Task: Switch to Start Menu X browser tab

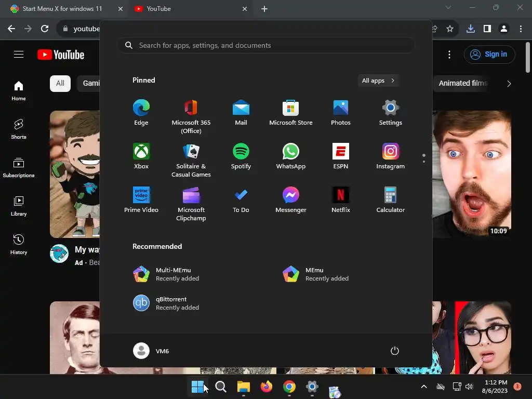Action: 62,9
